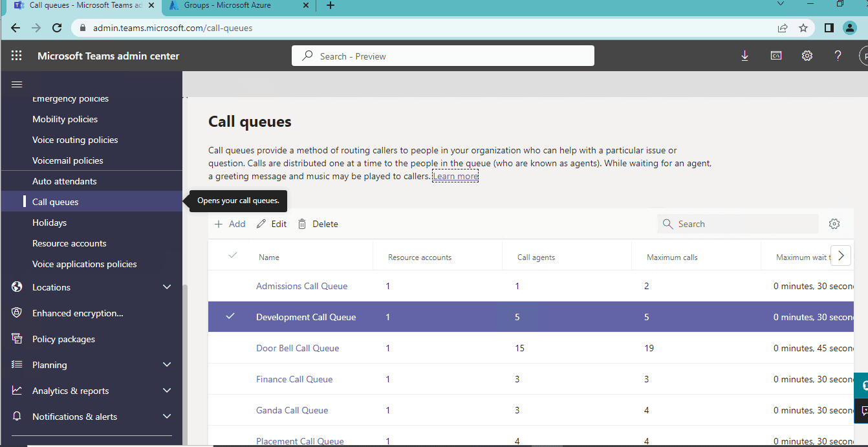Click the downloads arrow in the top bar

coord(744,56)
